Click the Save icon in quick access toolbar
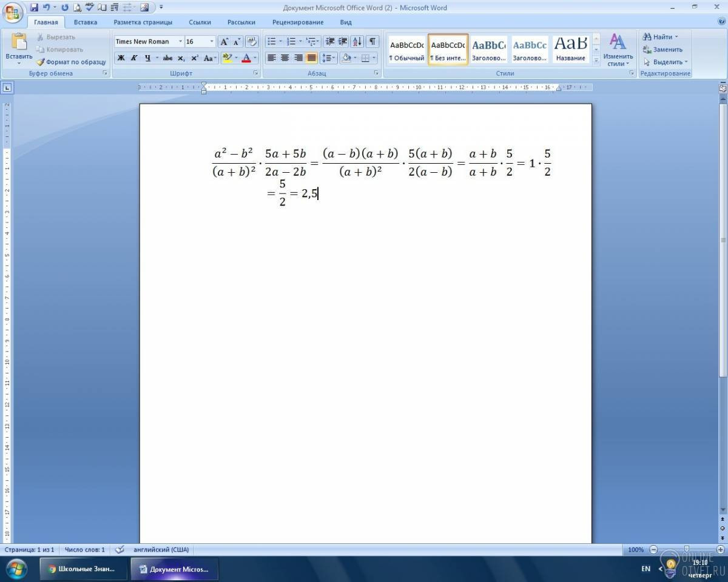The width and height of the screenshot is (728, 582). coord(34,7)
